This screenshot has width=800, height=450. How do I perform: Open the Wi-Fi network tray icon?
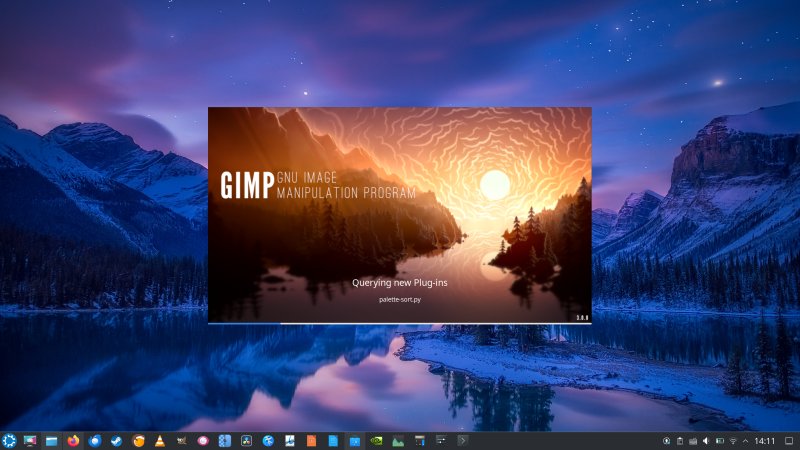[x=733, y=441]
